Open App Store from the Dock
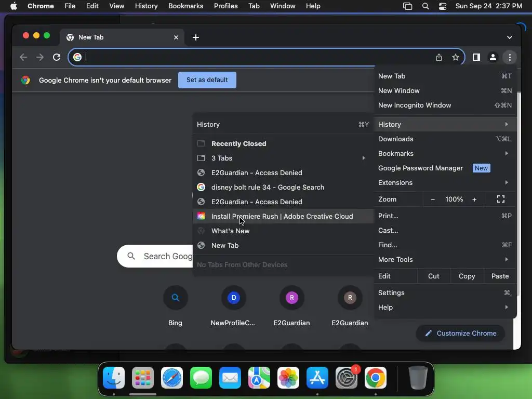 click(x=317, y=378)
